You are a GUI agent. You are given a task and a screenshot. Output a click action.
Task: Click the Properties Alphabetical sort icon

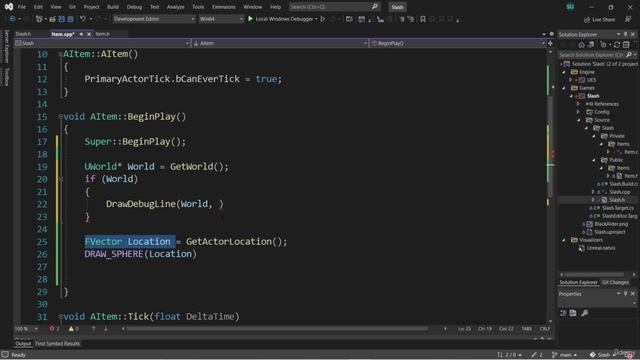pyautogui.click(x=573, y=313)
